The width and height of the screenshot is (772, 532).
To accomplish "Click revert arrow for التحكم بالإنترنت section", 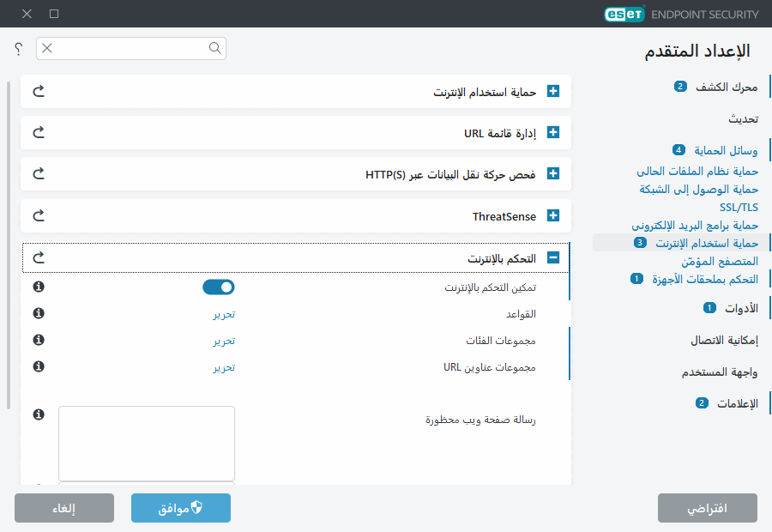I will click(x=38, y=257).
